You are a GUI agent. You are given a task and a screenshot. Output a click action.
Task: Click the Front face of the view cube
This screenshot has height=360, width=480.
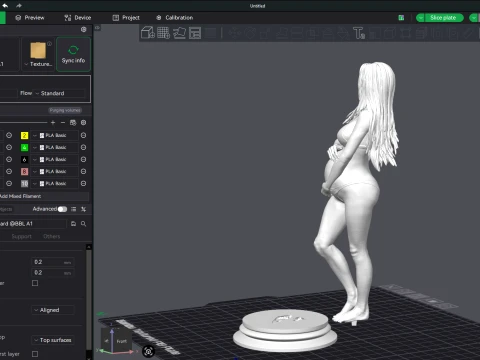pyautogui.click(x=121, y=341)
